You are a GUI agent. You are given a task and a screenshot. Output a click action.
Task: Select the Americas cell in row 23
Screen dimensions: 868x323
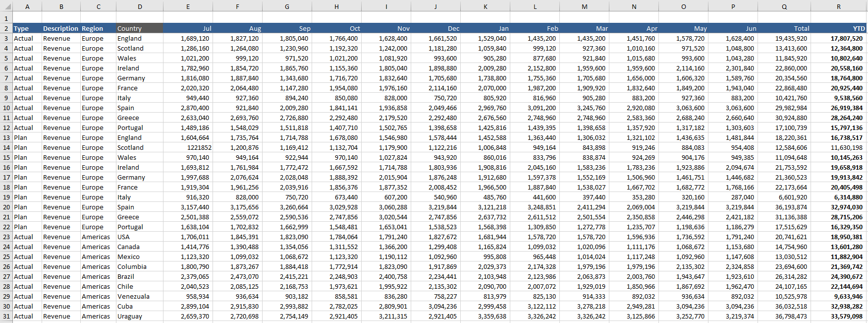pyautogui.click(x=98, y=237)
